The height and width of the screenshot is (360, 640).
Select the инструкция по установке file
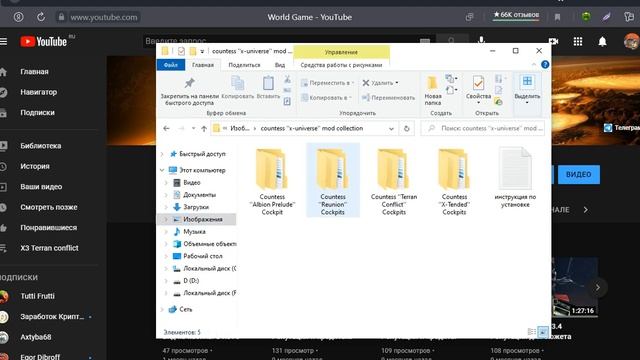tap(515, 178)
